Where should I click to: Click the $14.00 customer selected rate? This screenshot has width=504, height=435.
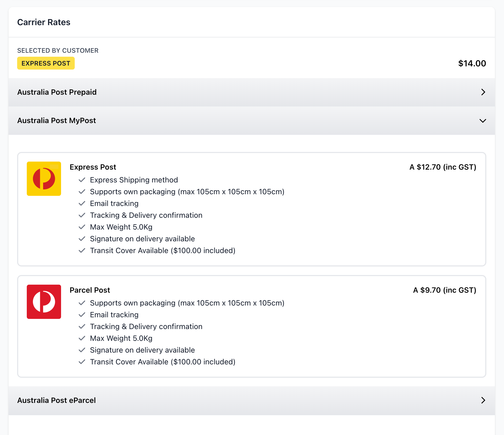point(472,63)
